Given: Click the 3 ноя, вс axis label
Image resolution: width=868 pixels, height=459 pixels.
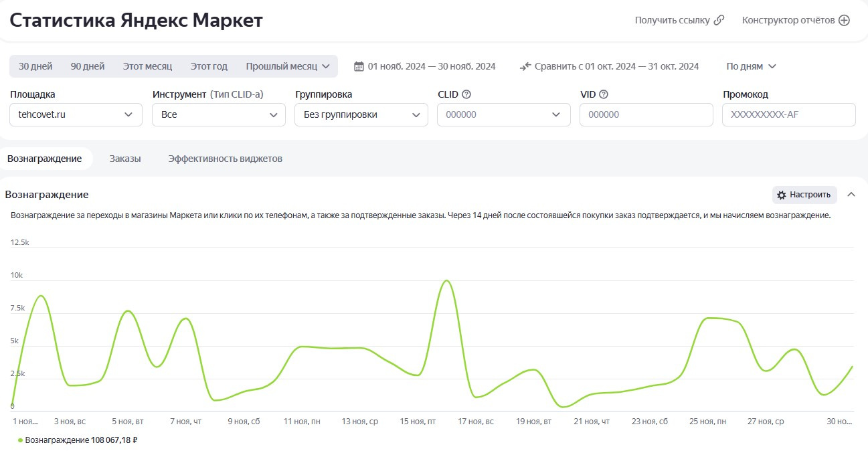Looking at the screenshot, I should pos(70,422).
